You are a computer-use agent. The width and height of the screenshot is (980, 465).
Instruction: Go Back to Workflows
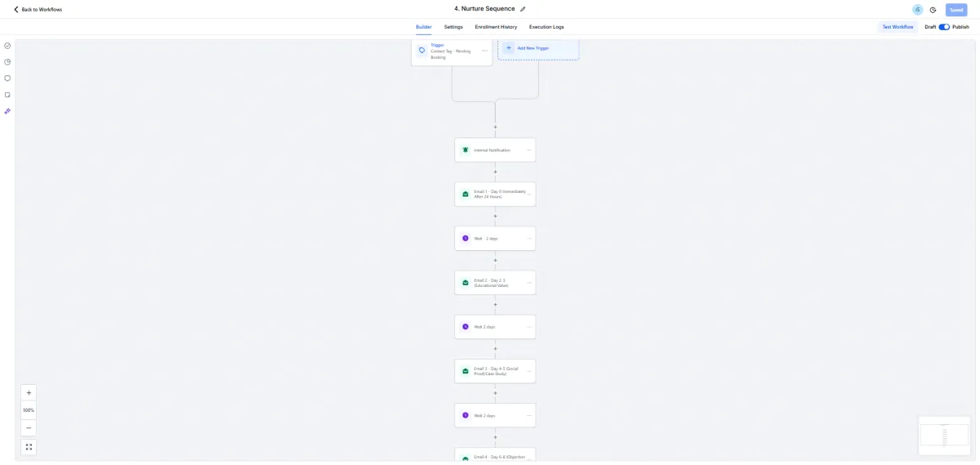38,10
